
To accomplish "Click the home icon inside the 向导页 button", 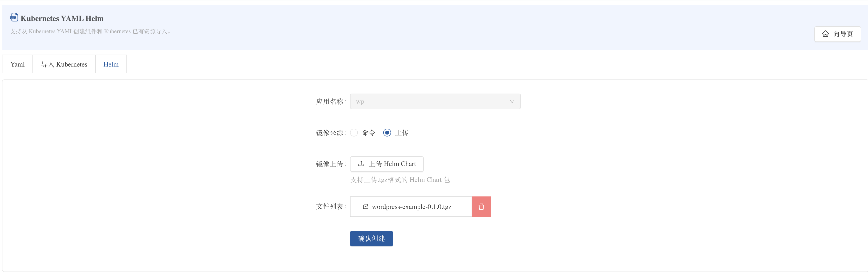I will click(825, 34).
